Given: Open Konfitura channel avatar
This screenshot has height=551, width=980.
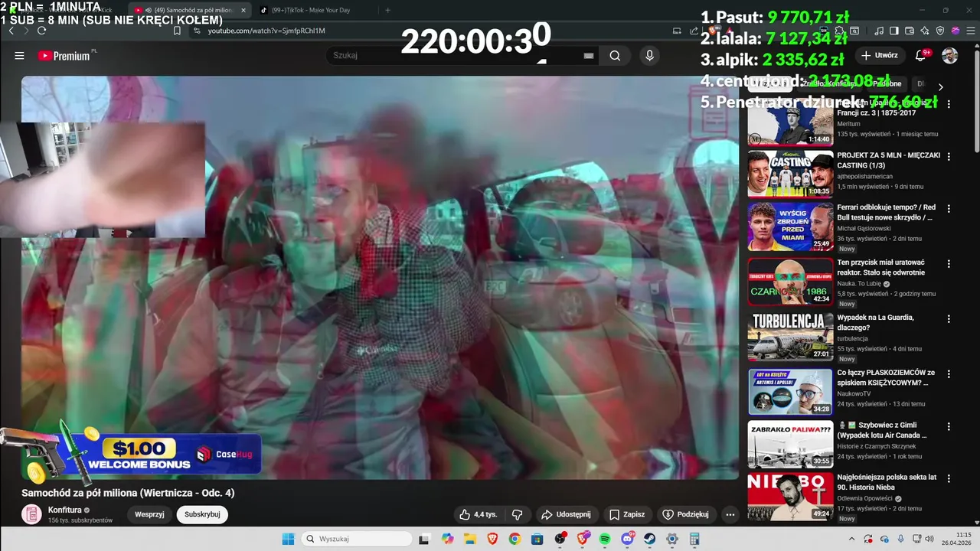Looking at the screenshot, I should click(x=31, y=514).
